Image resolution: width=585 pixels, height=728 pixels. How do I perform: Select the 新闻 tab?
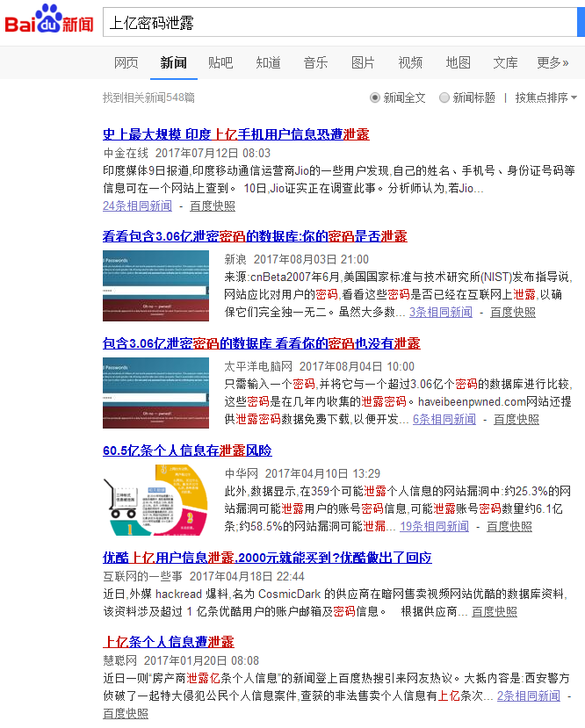tap(174, 62)
